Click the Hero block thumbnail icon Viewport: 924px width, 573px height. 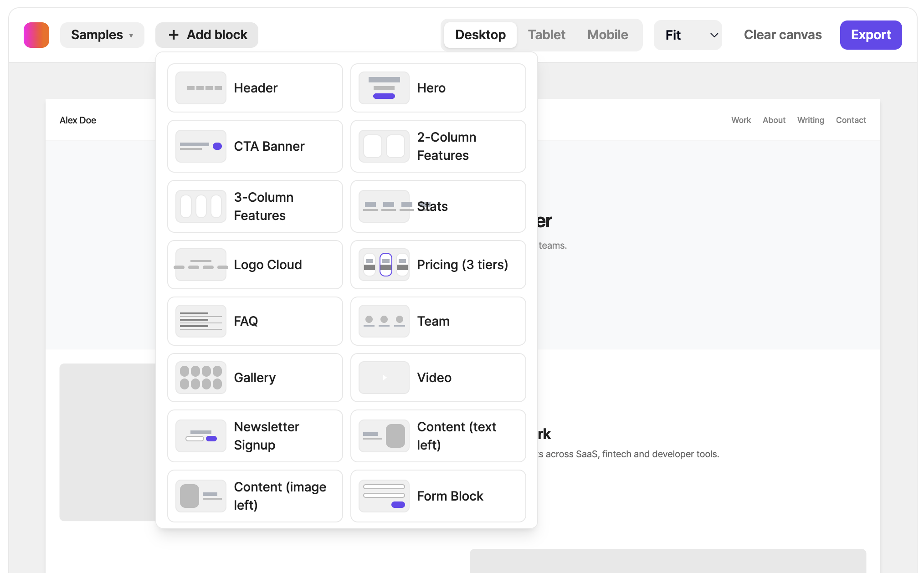[384, 88]
